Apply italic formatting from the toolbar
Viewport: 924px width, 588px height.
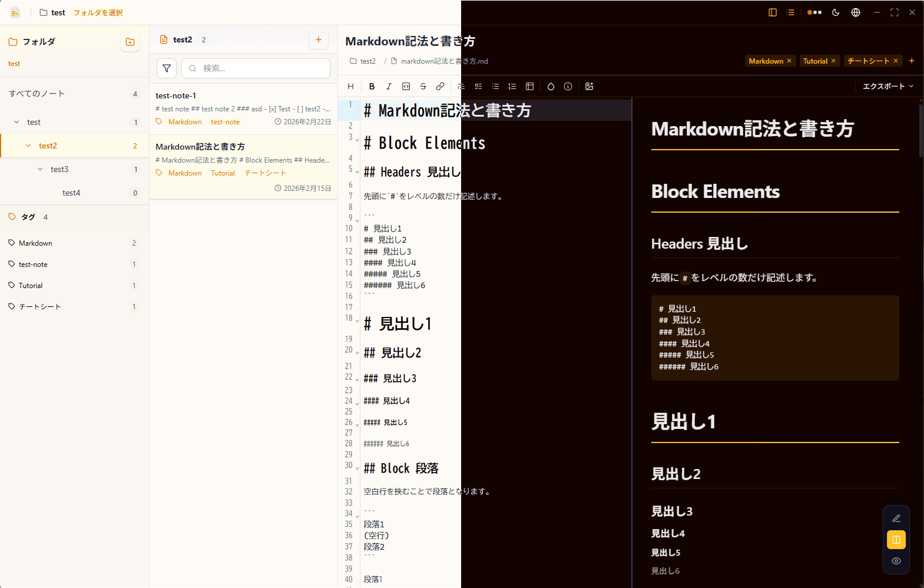pos(389,87)
